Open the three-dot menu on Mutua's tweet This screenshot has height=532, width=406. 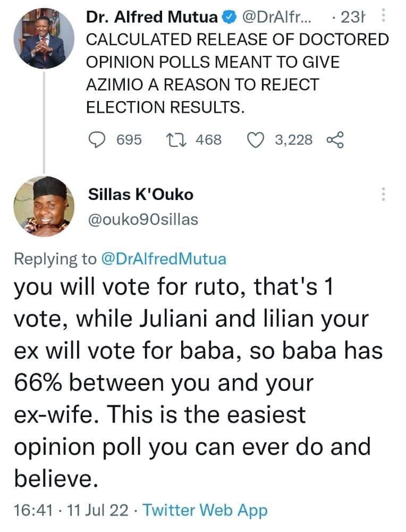pyautogui.click(x=383, y=15)
